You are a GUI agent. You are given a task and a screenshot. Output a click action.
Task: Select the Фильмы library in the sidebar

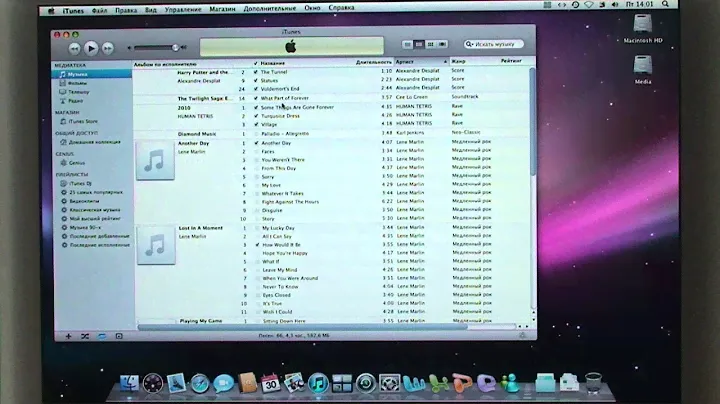[x=77, y=81]
